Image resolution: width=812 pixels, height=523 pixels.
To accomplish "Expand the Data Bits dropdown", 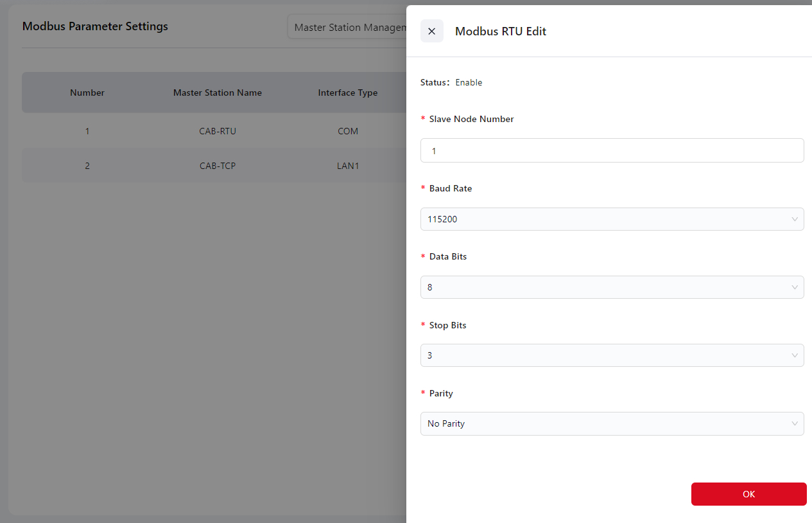I will coord(611,287).
